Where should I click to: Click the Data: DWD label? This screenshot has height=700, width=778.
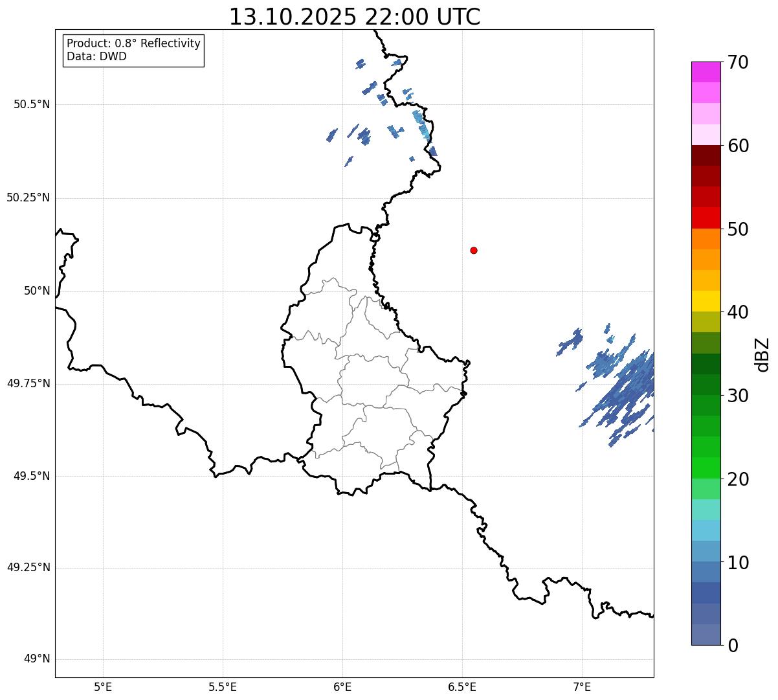tap(96, 56)
